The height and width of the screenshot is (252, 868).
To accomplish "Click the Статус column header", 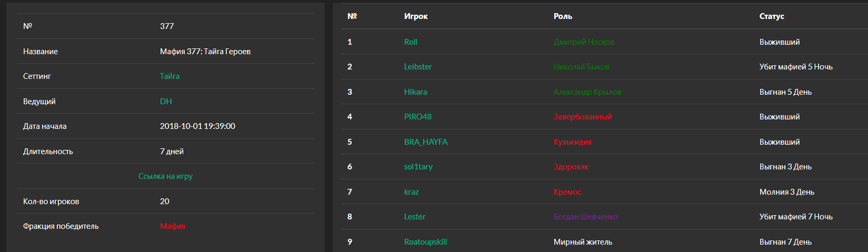I will click(x=772, y=16).
